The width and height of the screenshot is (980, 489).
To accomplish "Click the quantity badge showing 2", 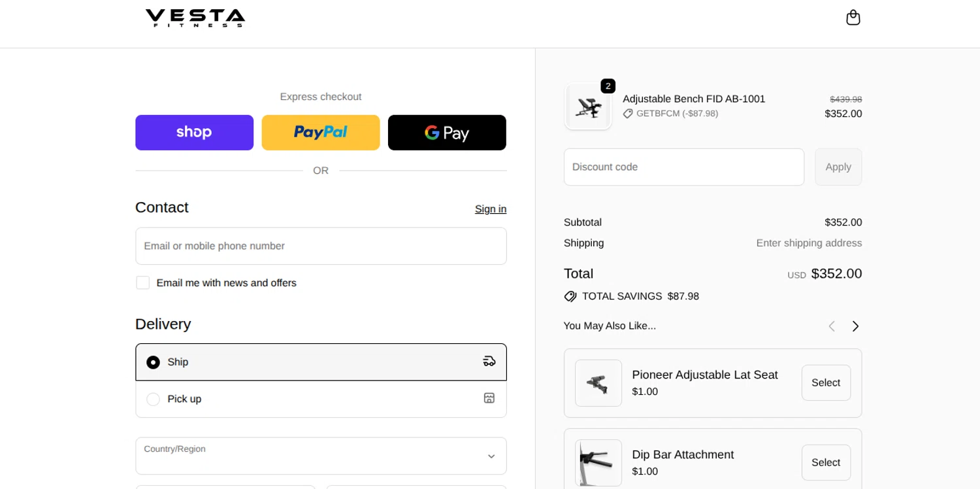I will (608, 86).
